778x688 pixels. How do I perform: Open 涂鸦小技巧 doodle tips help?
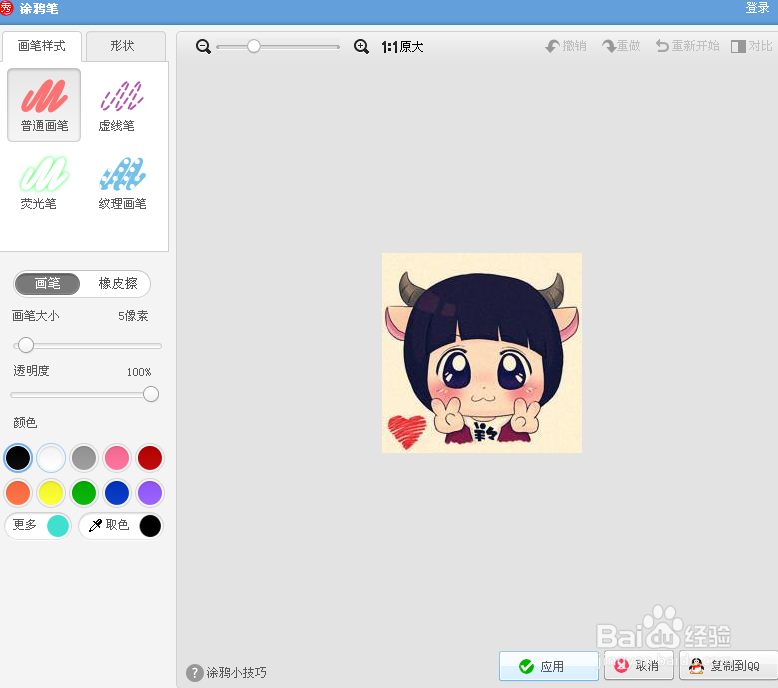point(226,673)
